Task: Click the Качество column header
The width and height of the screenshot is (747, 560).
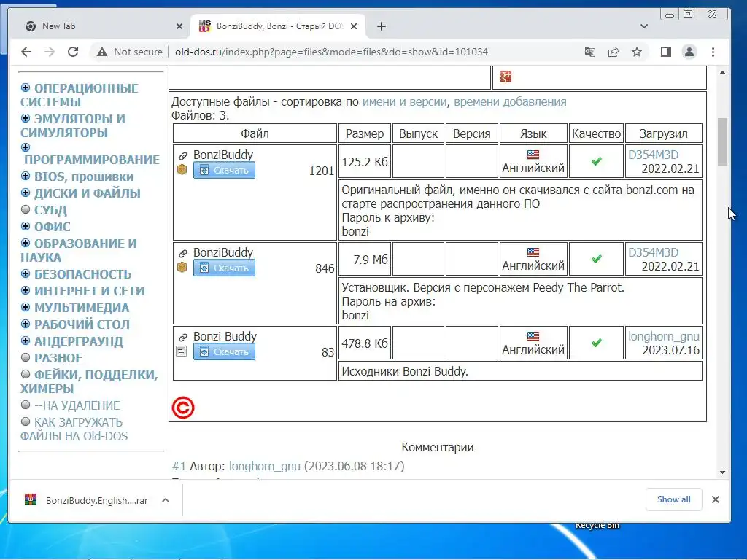Action: 596,133
